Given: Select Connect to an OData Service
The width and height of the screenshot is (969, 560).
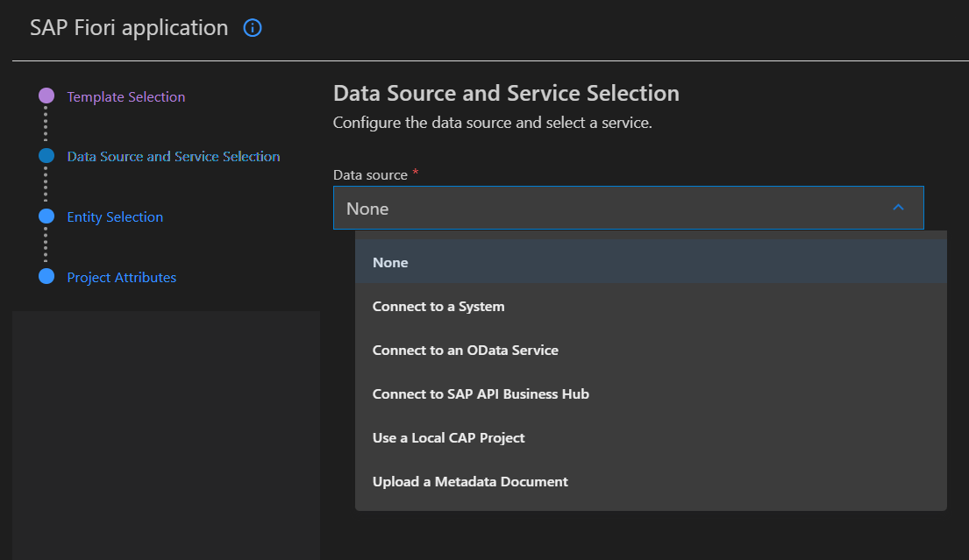Looking at the screenshot, I should pyautogui.click(x=465, y=350).
